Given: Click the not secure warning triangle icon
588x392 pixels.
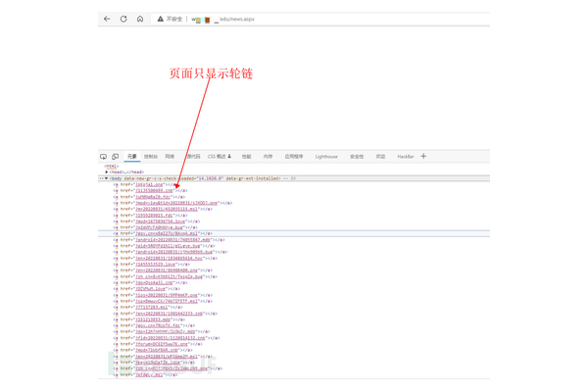Looking at the screenshot, I should 161,19.
